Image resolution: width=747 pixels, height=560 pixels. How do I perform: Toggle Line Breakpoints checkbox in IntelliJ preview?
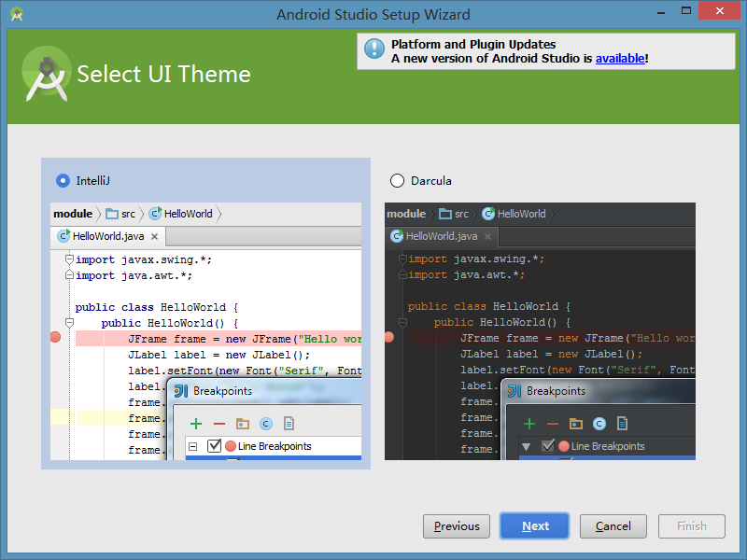pos(215,446)
